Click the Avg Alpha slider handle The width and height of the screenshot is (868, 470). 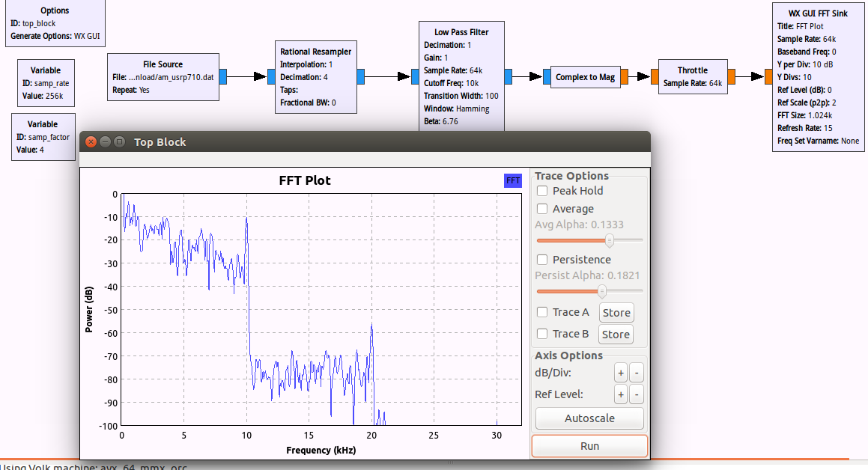click(610, 240)
